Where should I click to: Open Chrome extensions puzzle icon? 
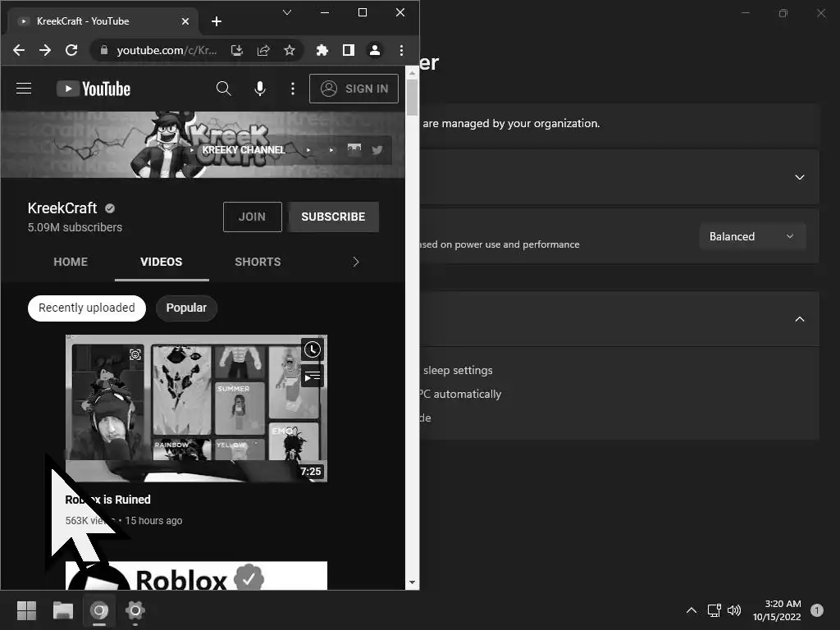(322, 50)
